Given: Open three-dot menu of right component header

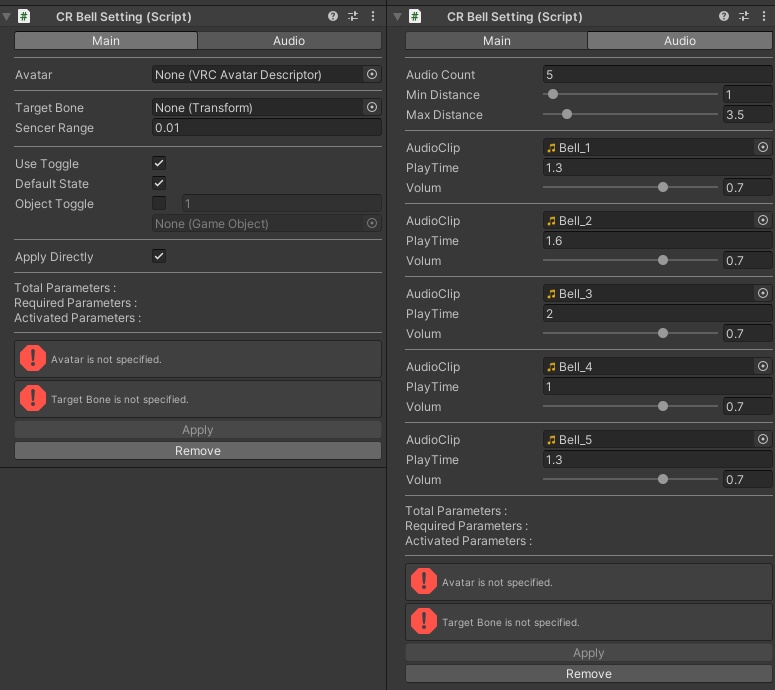Looking at the screenshot, I should click(764, 17).
